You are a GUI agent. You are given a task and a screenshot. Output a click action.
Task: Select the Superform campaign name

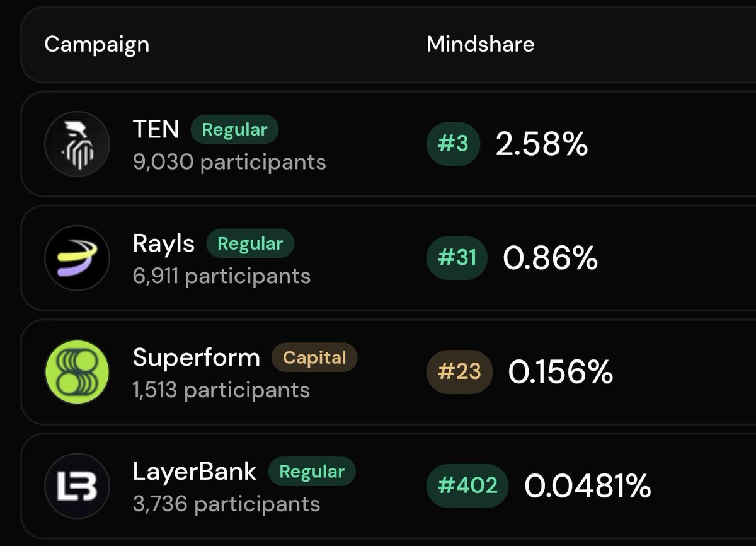click(x=196, y=357)
